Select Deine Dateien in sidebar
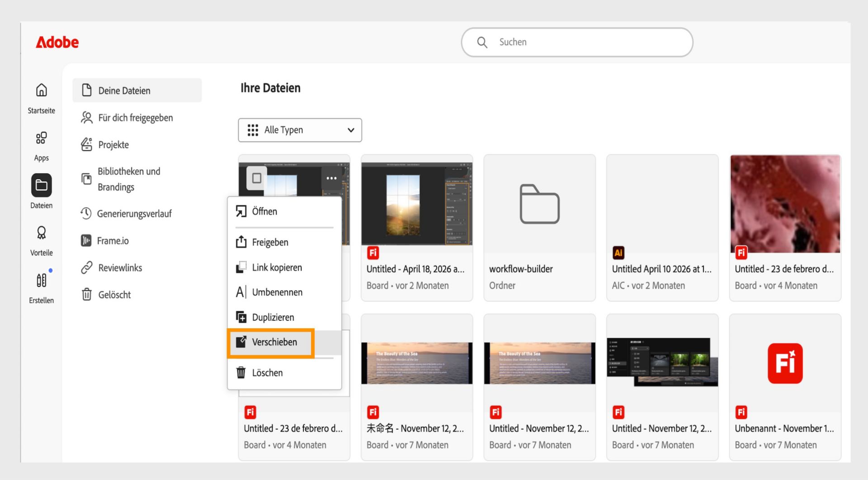This screenshot has height=480, width=868. [x=137, y=90]
